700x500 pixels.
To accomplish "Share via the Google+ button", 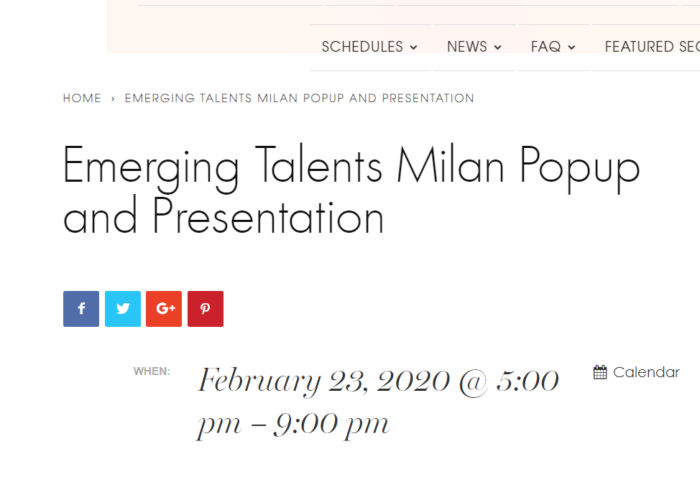I will 164,309.
